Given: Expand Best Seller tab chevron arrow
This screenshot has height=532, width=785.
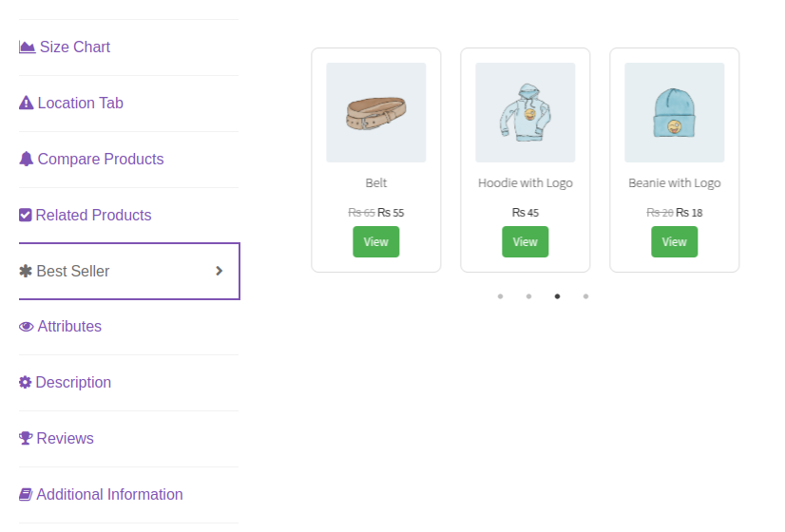Looking at the screenshot, I should point(220,271).
